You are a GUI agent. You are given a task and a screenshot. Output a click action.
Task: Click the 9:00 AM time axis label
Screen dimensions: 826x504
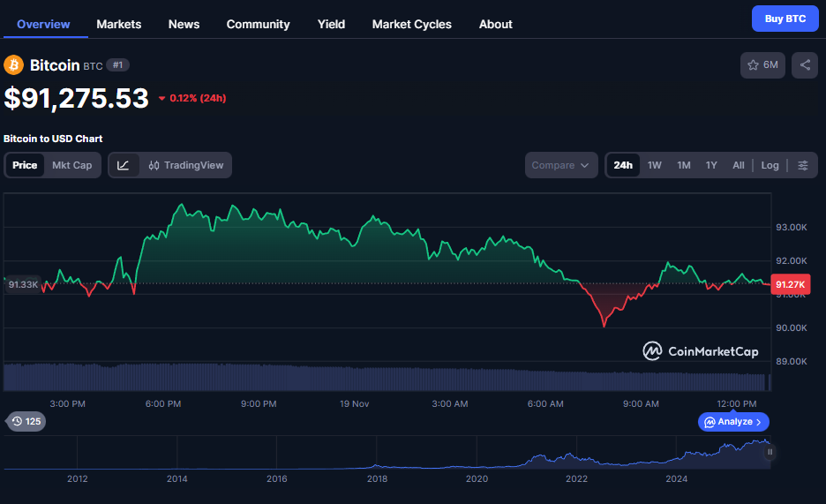(641, 404)
